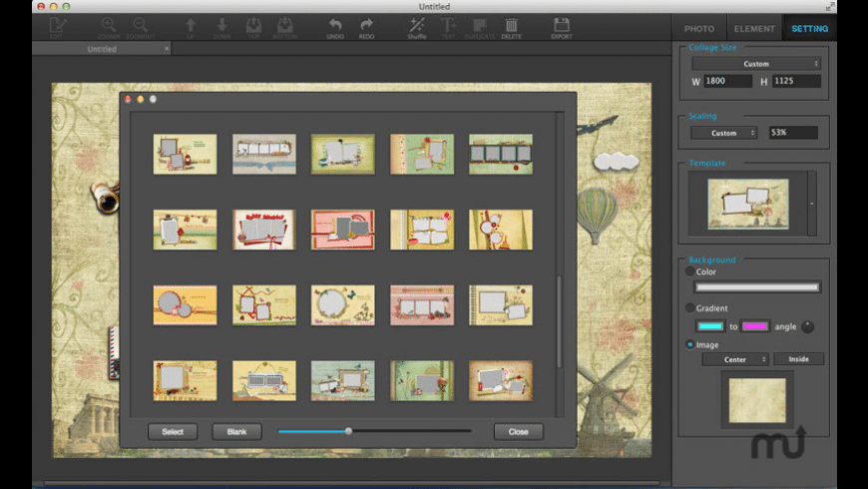Image resolution: width=868 pixels, height=489 pixels.
Task: Click the Delete trash icon
Action: 511,25
